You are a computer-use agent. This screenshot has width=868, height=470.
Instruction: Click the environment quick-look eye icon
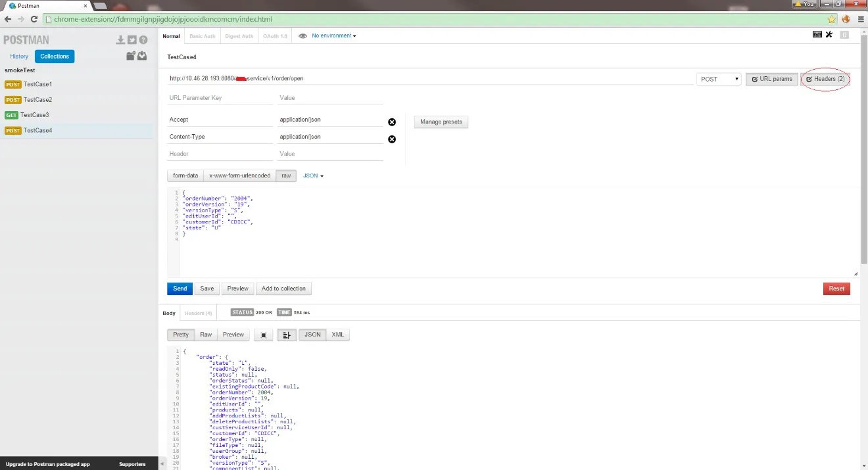[302, 36]
